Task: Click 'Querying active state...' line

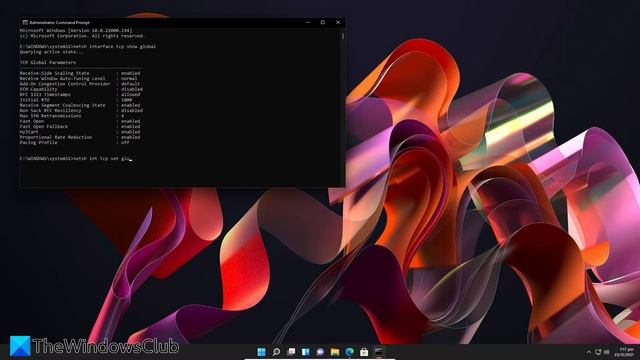Action: click(x=51, y=52)
